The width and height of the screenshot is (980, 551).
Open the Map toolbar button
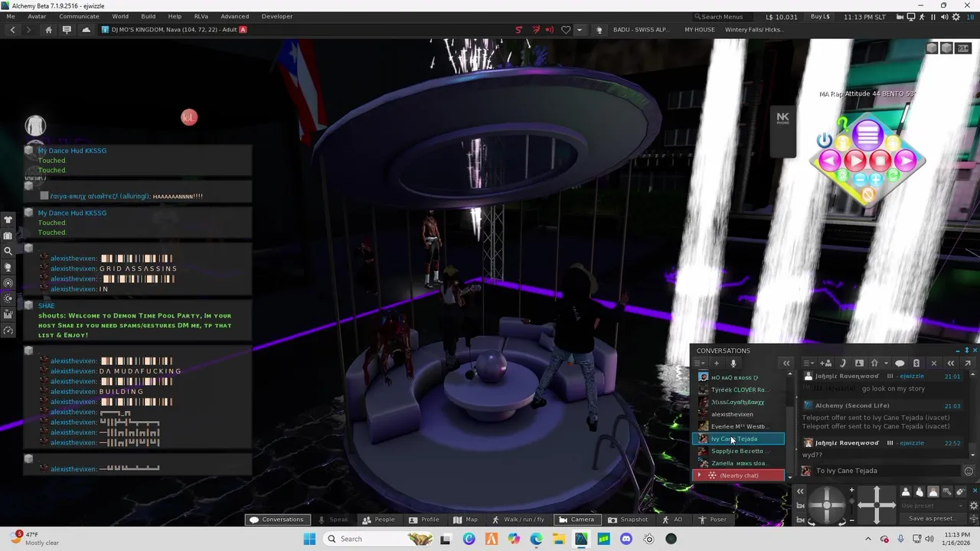coord(464,520)
